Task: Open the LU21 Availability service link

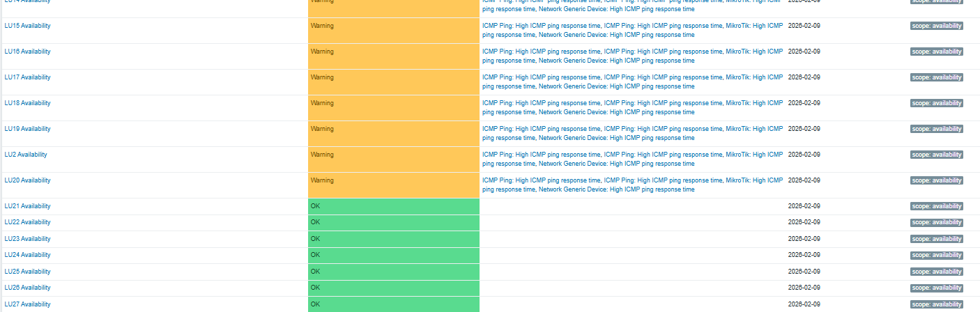Action: 27,206
